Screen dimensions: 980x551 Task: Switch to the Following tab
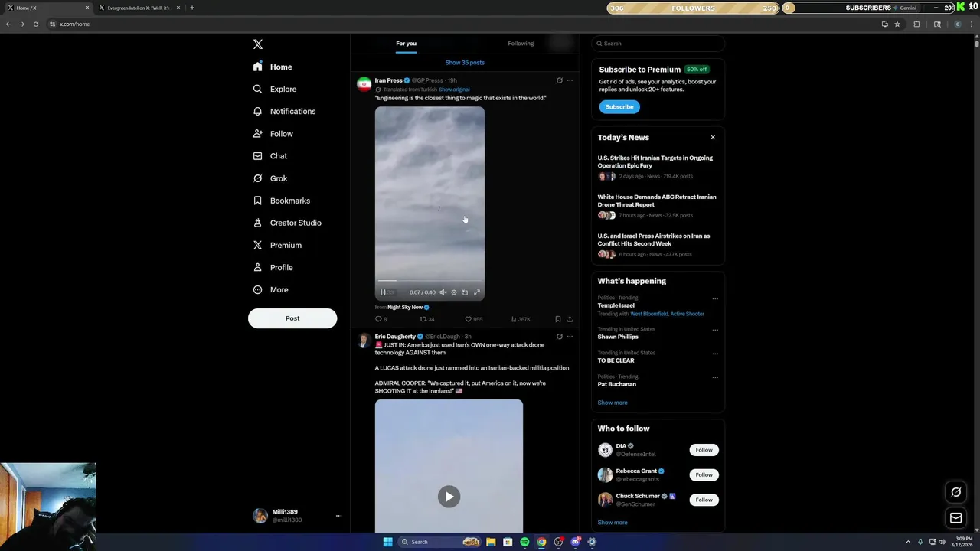click(x=521, y=44)
